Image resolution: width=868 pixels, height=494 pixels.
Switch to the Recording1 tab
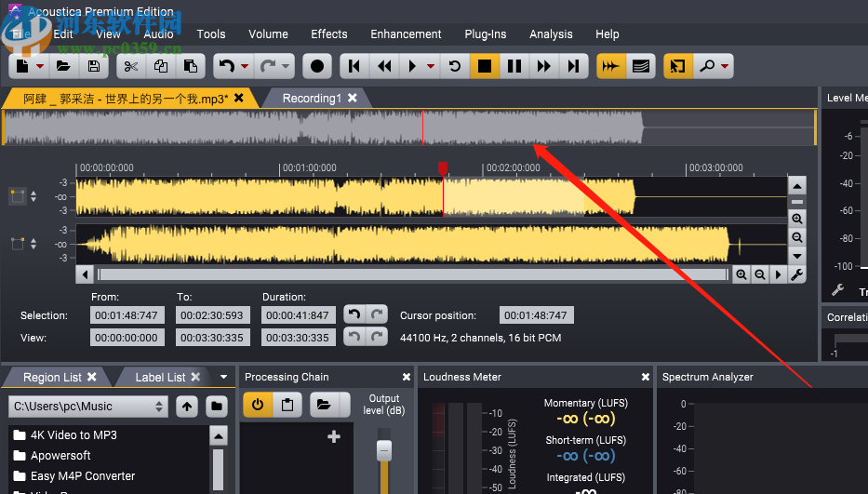312,98
